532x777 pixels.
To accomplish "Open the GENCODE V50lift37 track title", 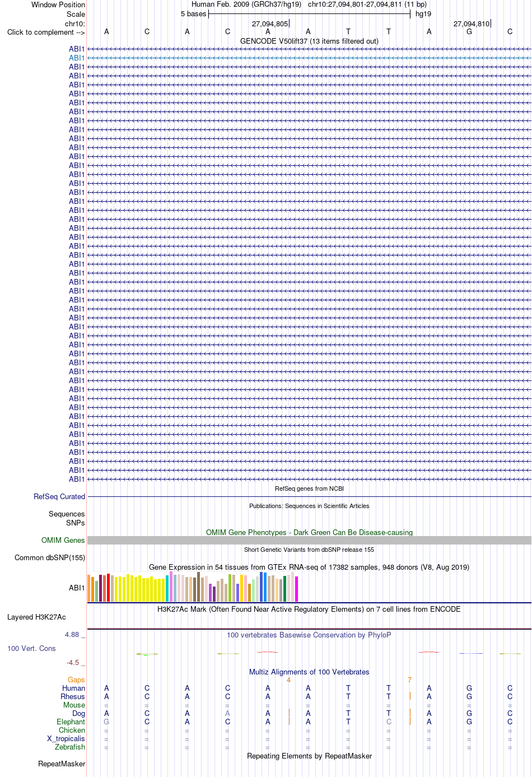I will [309, 41].
